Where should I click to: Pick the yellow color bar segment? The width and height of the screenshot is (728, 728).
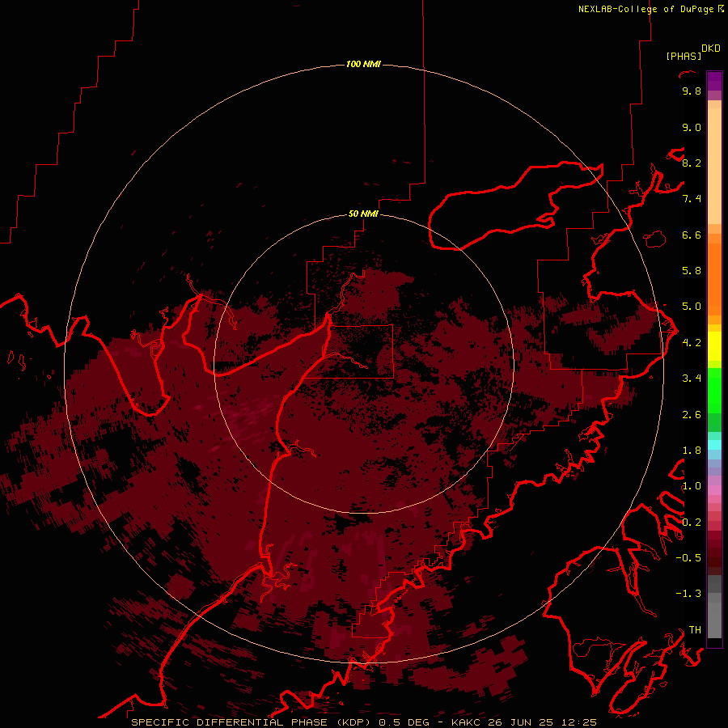point(714,346)
